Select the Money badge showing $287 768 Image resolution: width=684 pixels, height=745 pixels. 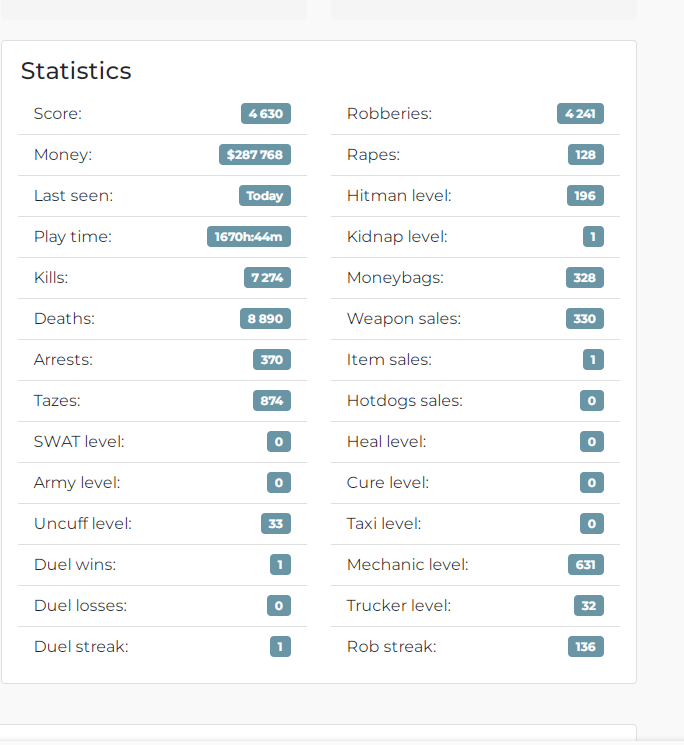pos(255,154)
